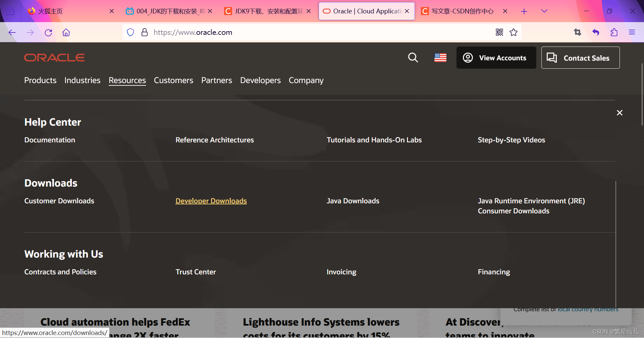Open the Invoicing link
The width and height of the screenshot is (644, 338).
click(x=341, y=272)
